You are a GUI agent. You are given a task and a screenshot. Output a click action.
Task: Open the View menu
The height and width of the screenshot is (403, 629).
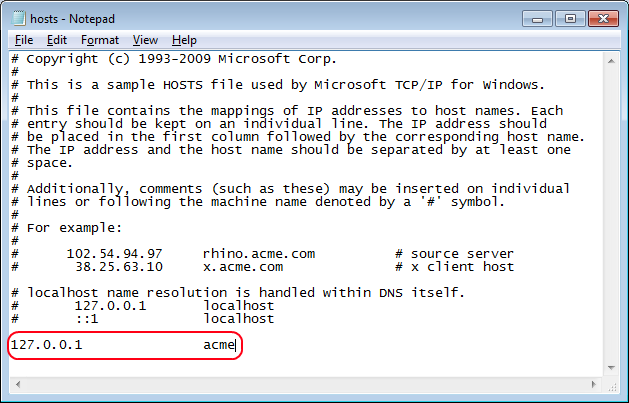click(x=145, y=40)
